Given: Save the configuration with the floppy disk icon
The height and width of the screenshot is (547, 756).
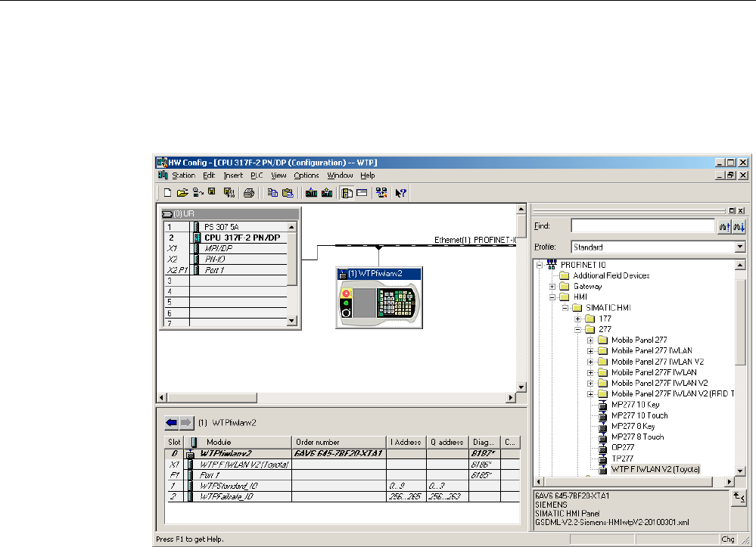Looking at the screenshot, I should (212, 193).
